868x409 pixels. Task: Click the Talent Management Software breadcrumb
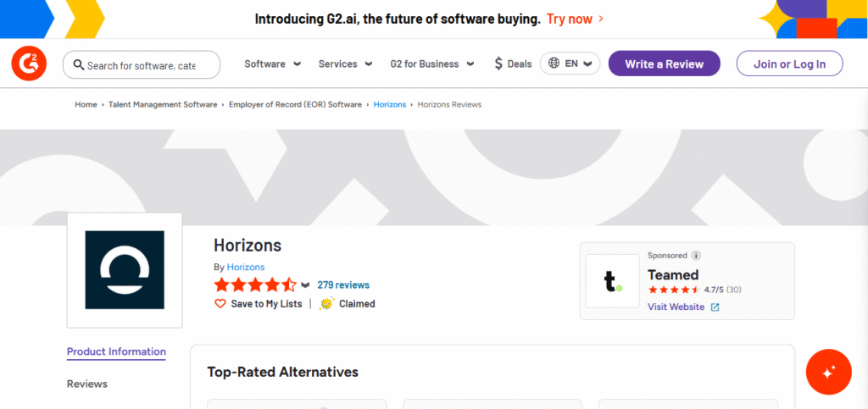click(x=163, y=104)
